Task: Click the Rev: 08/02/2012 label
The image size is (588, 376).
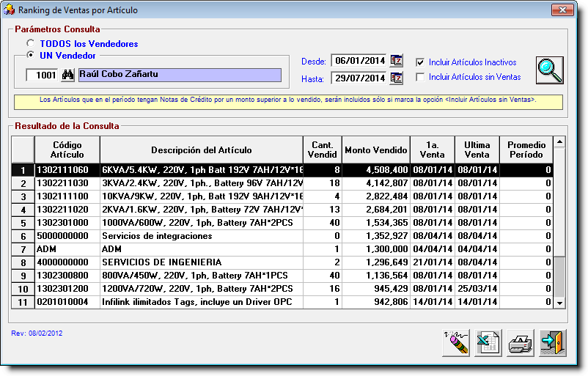Action: 37,333
